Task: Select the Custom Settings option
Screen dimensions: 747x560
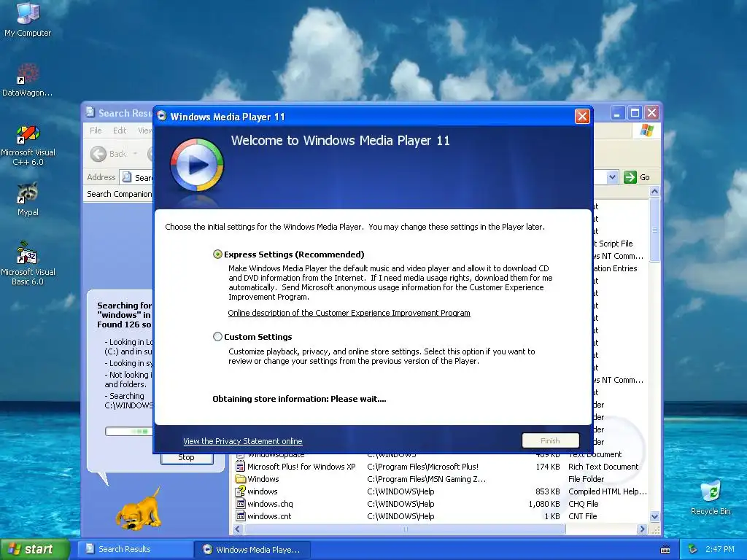Action: coord(217,337)
